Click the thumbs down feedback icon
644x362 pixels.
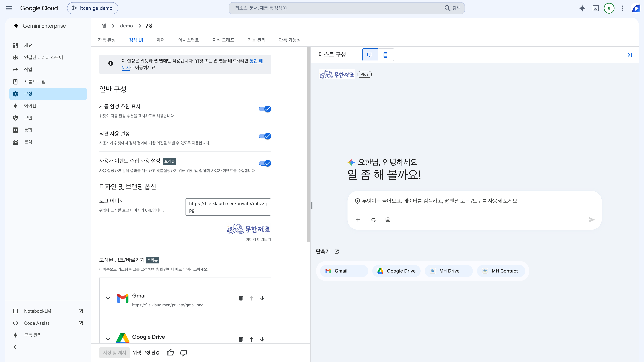coord(183,353)
